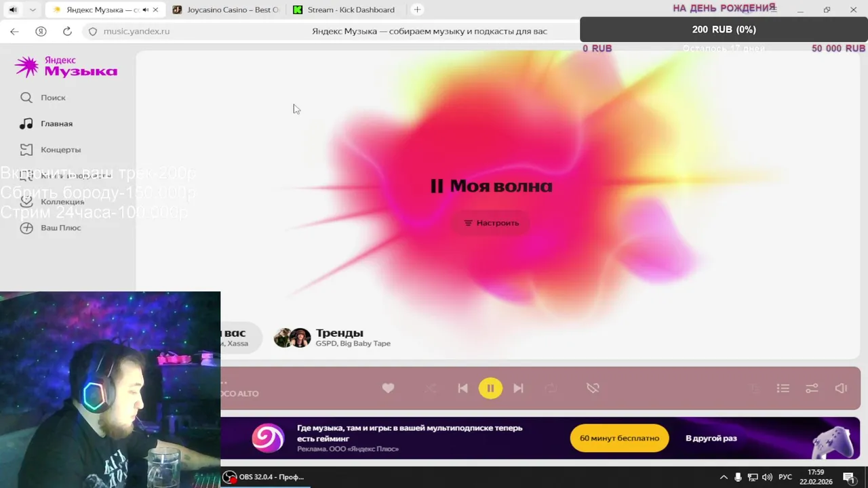Skip to the next track
868x488 pixels.
point(518,388)
